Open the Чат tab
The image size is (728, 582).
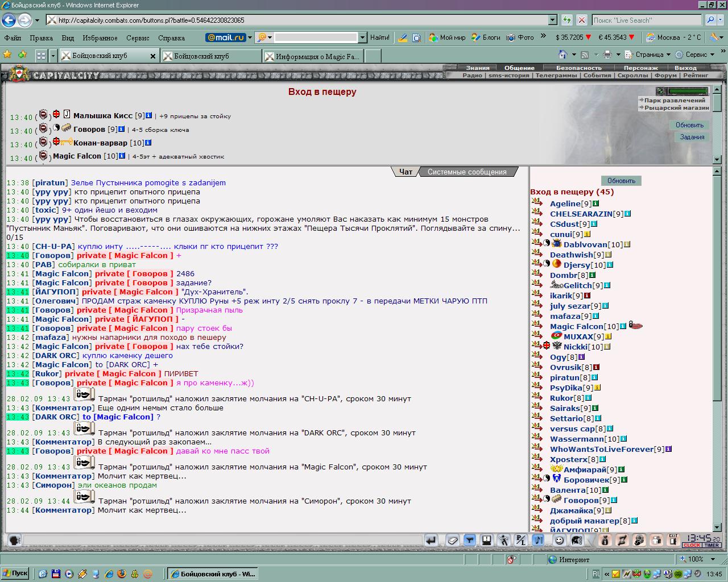coord(406,172)
